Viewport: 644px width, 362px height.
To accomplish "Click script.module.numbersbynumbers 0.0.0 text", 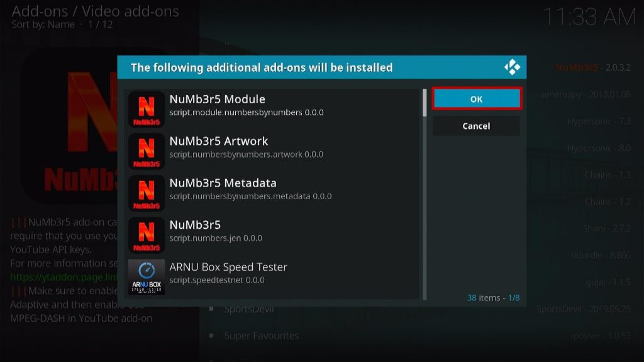I will [247, 112].
